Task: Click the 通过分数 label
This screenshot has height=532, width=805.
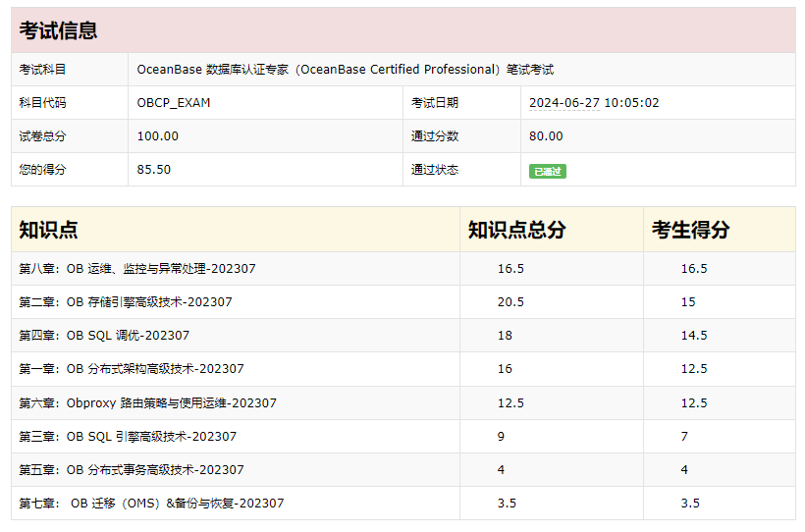Action: click(435, 136)
